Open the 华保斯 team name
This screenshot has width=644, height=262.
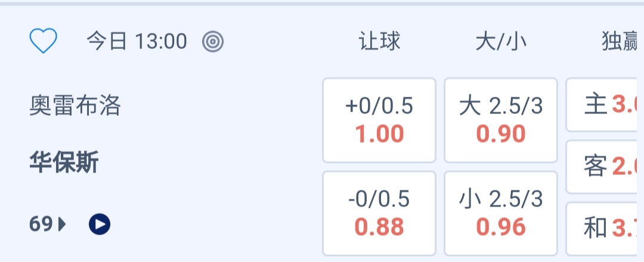(64, 162)
